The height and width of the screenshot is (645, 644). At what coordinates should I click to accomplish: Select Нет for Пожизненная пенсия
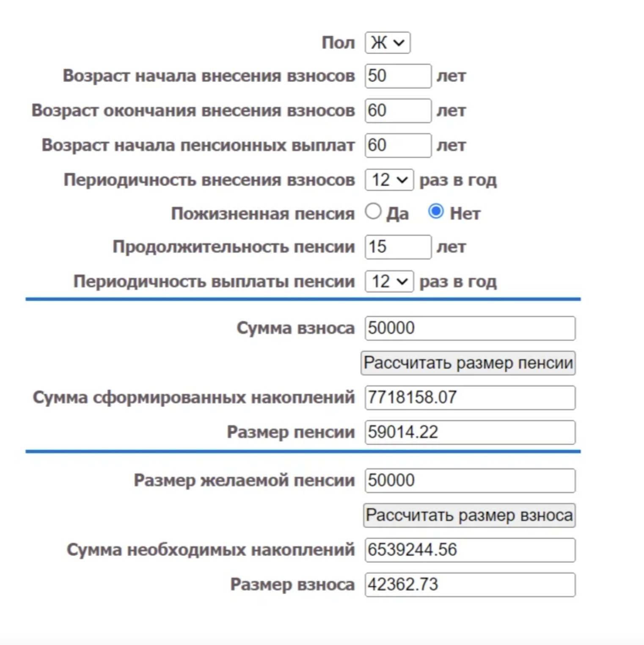(437, 213)
